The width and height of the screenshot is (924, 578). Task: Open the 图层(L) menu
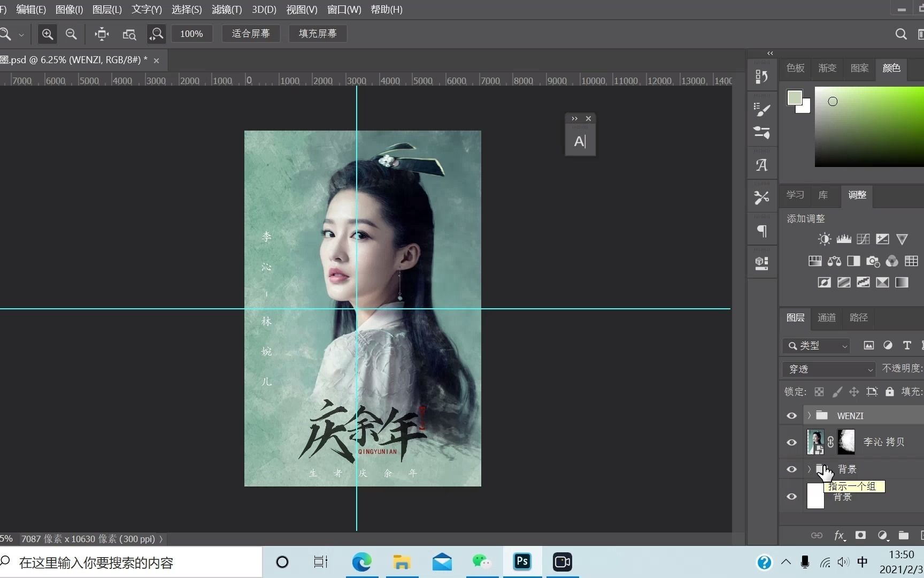click(x=107, y=10)
